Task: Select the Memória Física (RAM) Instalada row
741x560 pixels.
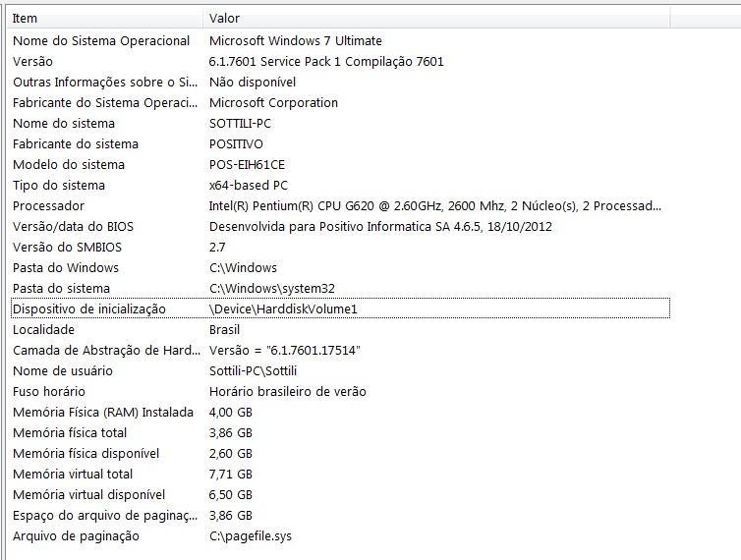Action: [x=340, y=412]
